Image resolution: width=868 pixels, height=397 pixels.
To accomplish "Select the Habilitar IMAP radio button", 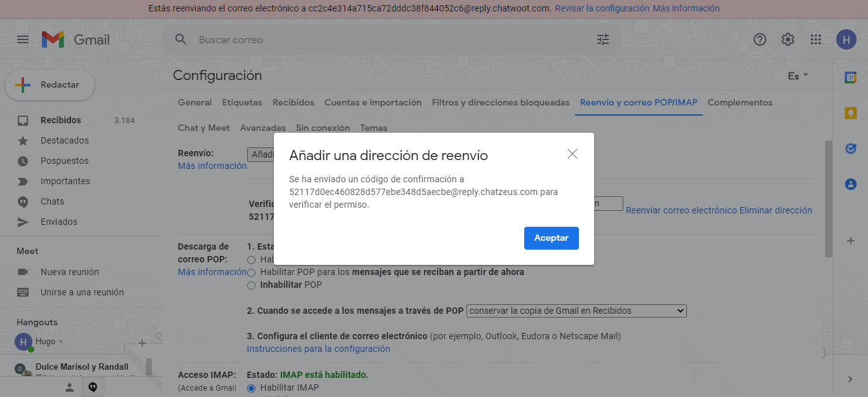I will 251,388.
